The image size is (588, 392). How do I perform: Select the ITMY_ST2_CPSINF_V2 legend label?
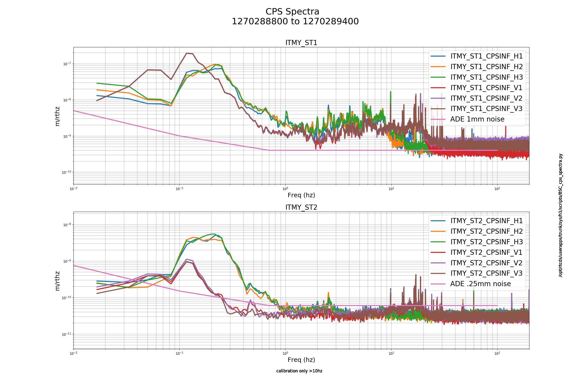[x=487, y=263]
